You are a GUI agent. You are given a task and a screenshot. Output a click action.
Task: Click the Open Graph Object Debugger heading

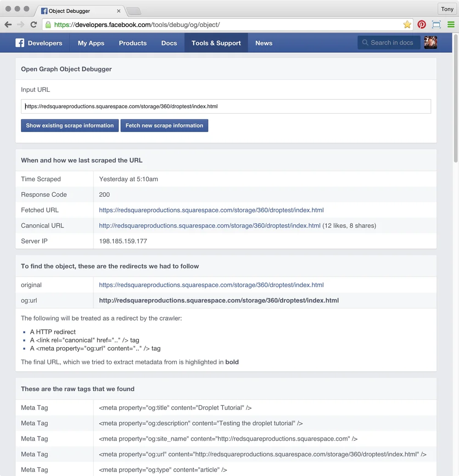click(x=66, y=69)
